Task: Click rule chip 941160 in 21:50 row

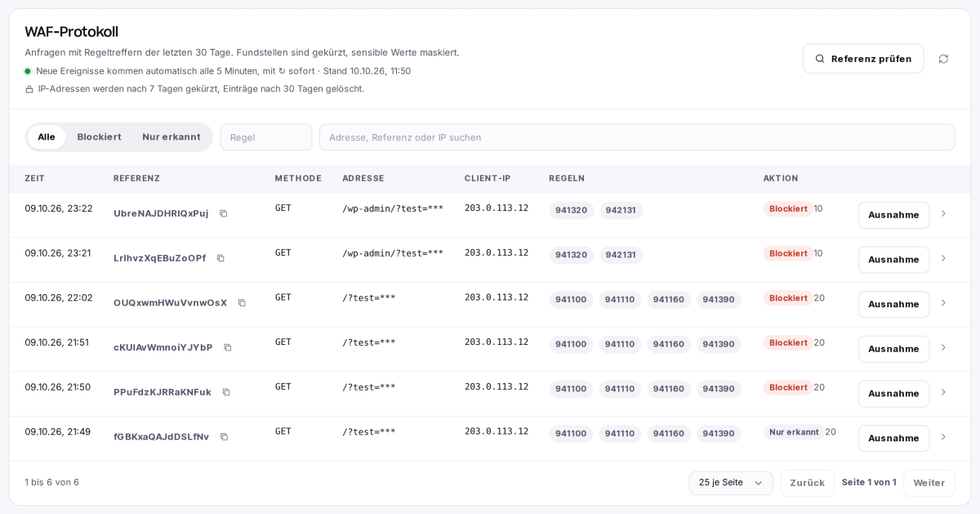Action: coord(669,389)
